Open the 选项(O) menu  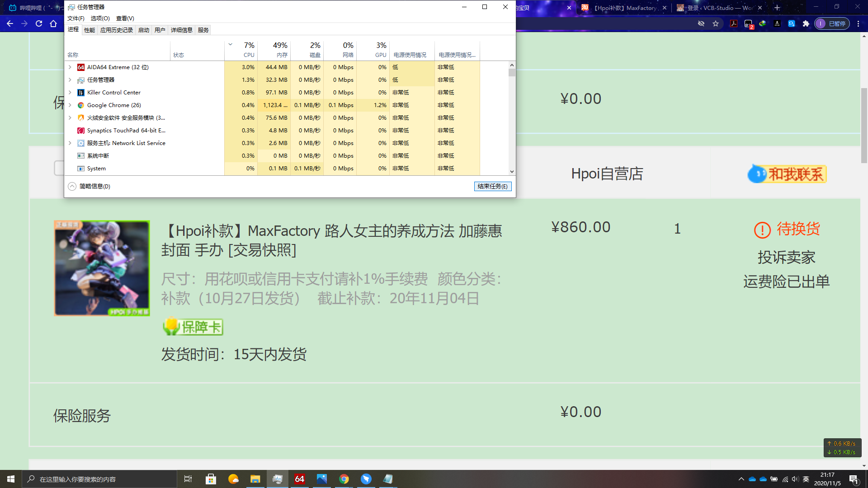pos(100,19)
